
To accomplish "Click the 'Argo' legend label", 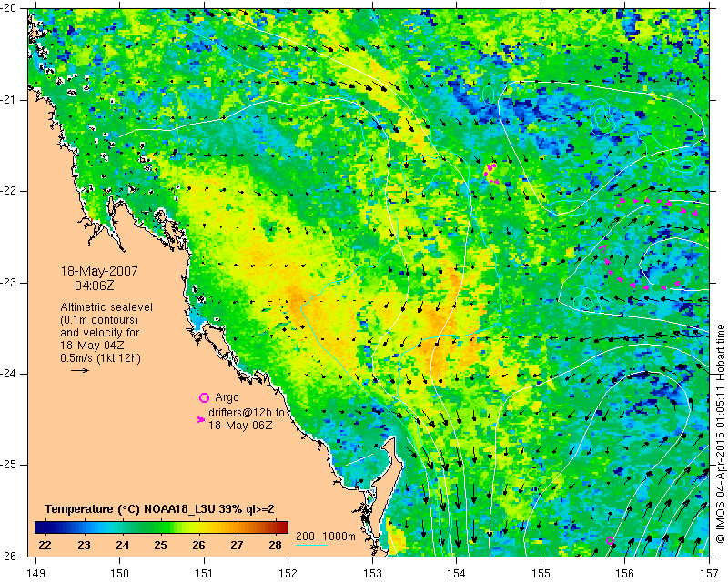I will click(227, 397).
